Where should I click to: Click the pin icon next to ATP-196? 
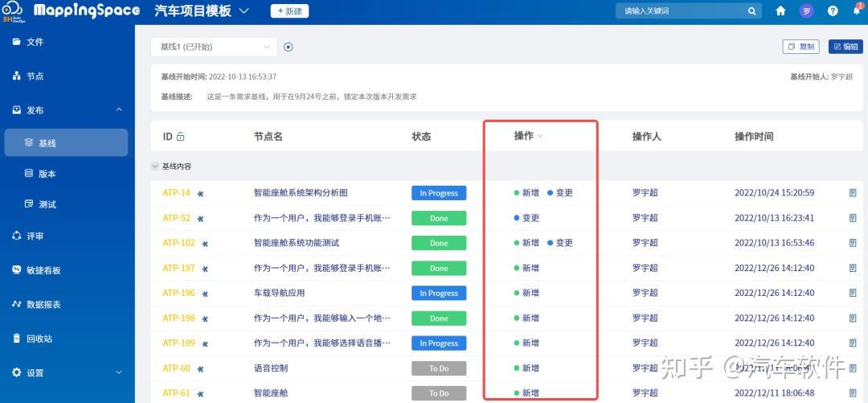click(x=205, y=294)
